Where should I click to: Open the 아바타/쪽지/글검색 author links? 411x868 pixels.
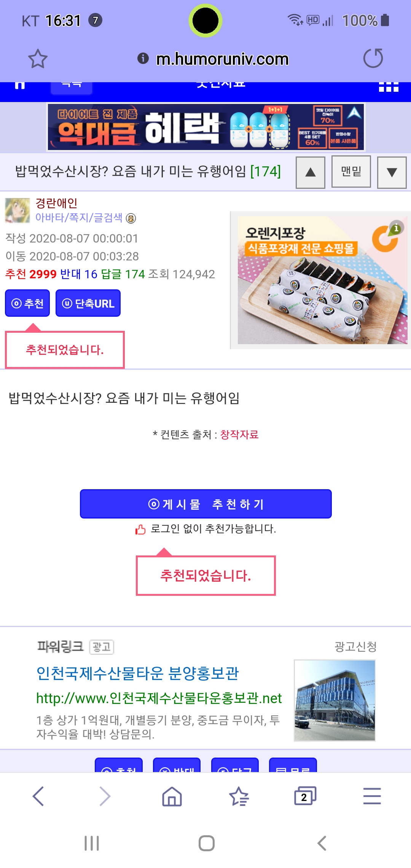pyautogui.click(x=79, y=218)
